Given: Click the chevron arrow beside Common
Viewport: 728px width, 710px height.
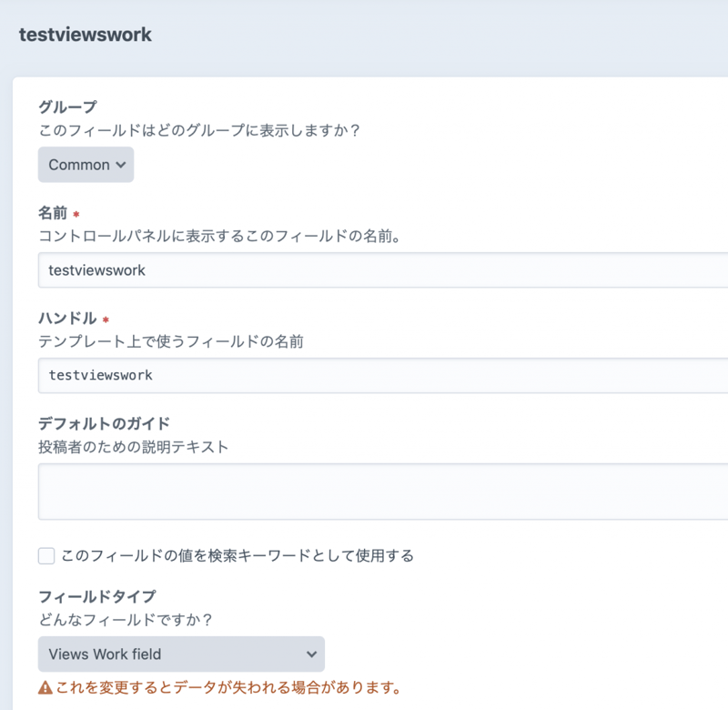Looking at the screenshot, I should click(120, 166).
